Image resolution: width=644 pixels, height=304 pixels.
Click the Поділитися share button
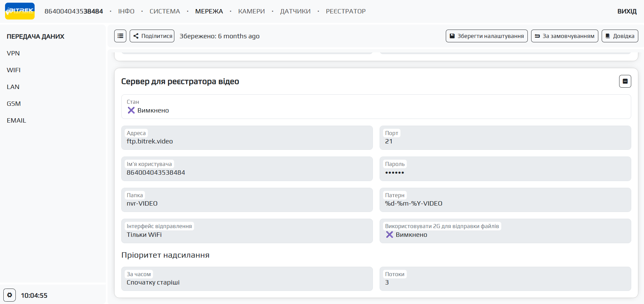(152, 36)
